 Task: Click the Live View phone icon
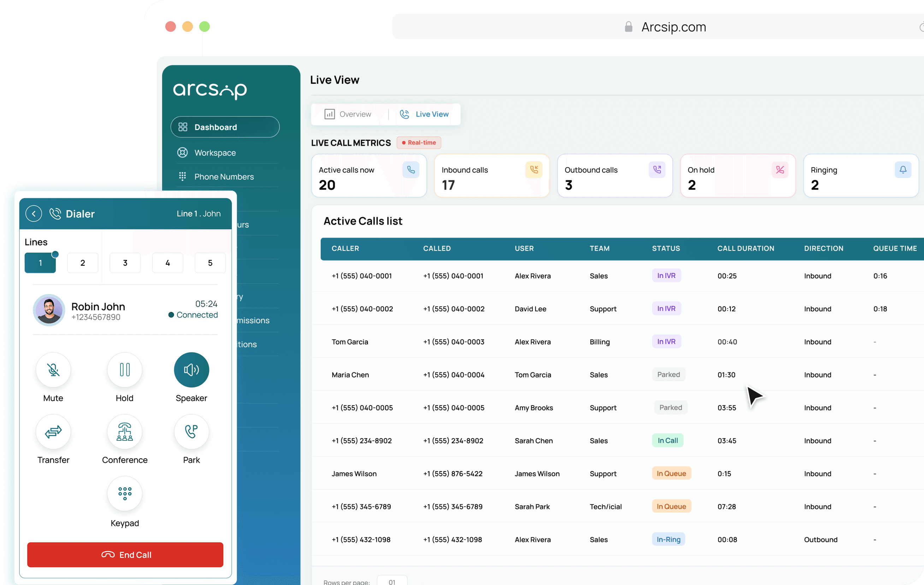coord(404,114)
